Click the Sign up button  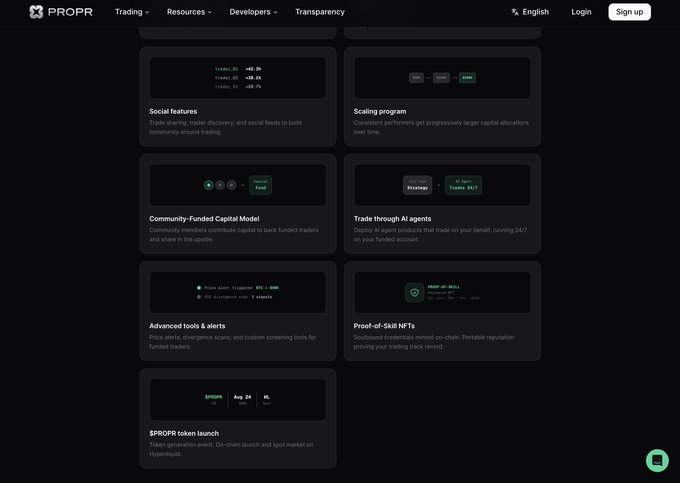tap(629, 12)
